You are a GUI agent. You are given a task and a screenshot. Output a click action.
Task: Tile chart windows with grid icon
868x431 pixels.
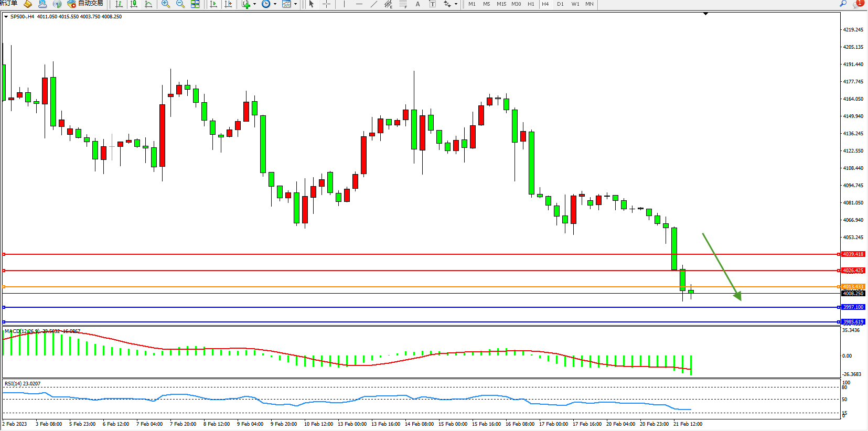[195, 4]
